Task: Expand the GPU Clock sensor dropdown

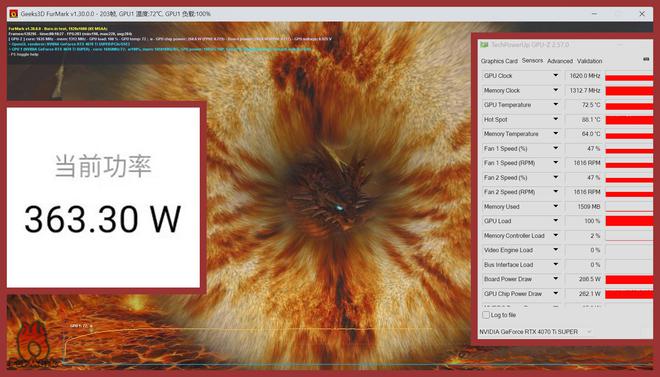Action: point(555,76)
